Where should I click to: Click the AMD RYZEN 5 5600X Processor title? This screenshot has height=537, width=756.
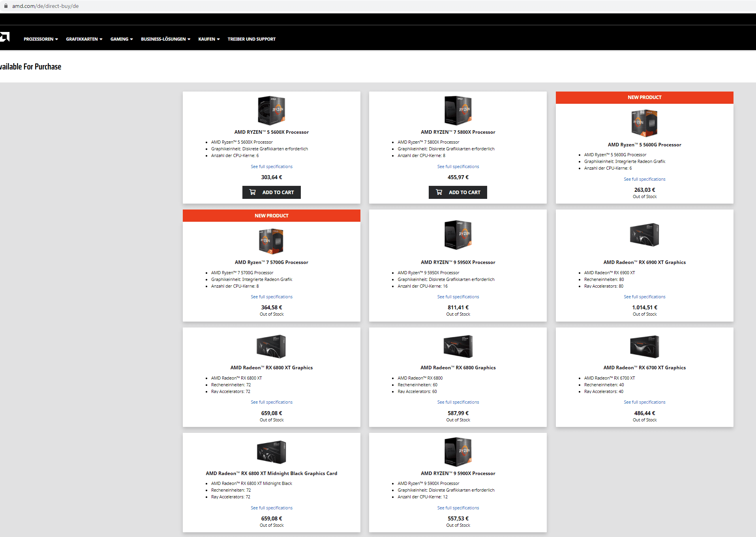pos(272,132)
